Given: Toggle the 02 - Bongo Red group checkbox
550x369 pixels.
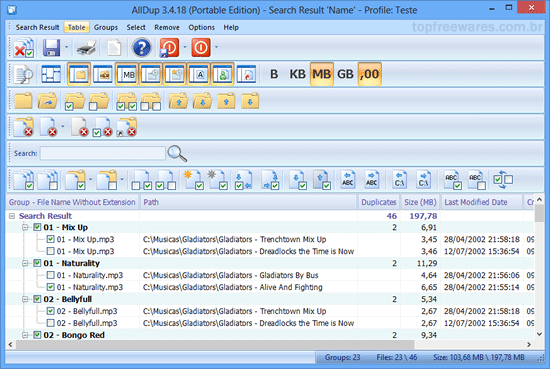Looking at the screenshot, I should [x=37, y=335].
